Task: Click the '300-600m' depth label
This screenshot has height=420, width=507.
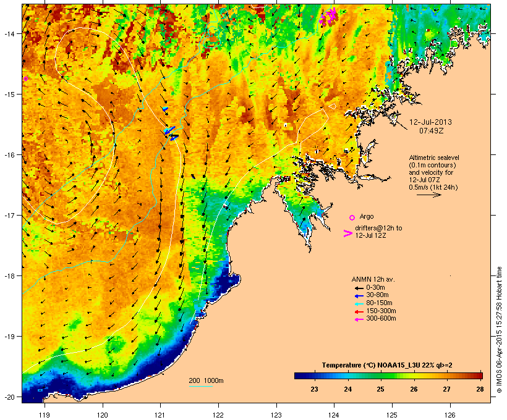Action: coord(381,319)
